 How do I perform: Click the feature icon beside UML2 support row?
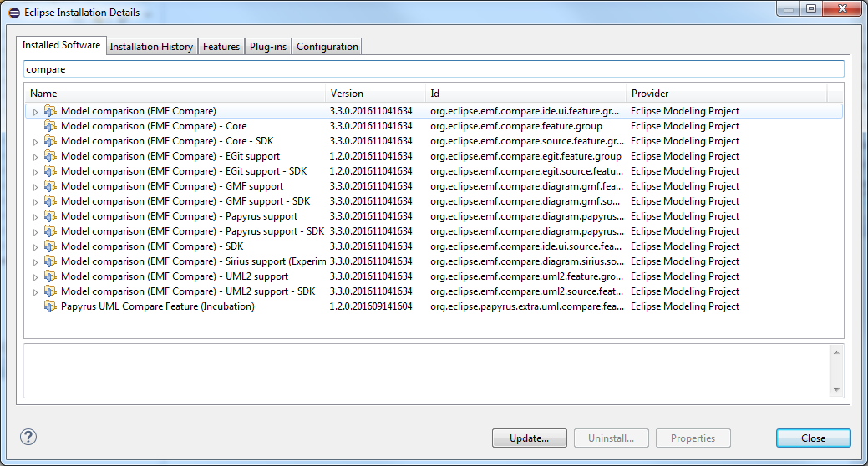(50, 276)
